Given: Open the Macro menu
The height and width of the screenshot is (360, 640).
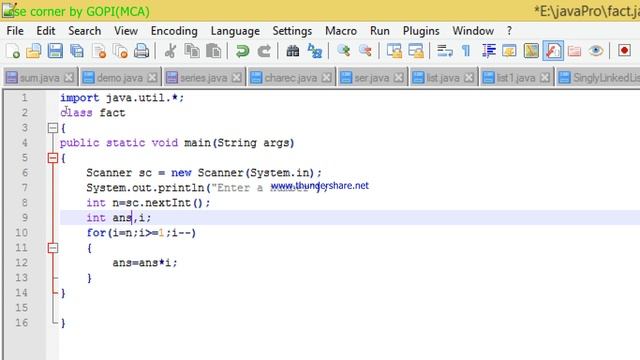Looking at the screenshot, I should point(341,31).
